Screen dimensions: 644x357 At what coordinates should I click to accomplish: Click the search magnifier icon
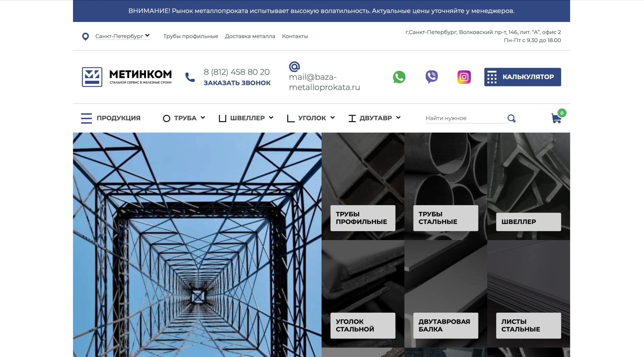tap(511, 118)
